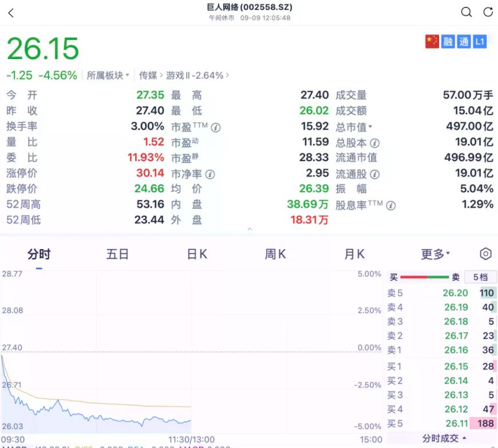Tap the 52周高 value 53.16

(x=150, y=204)
